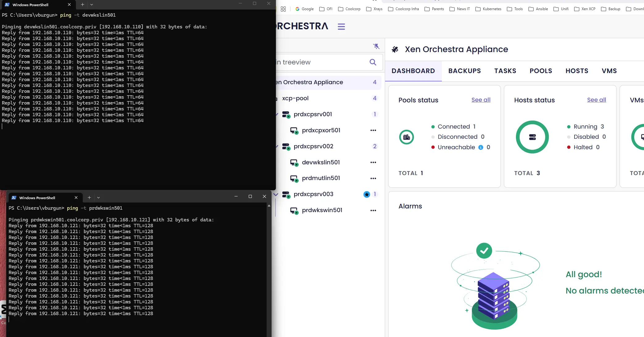Click the host icon next to prdxcpsrv001
The height and width of the screenshot is (337, 644).
pos(286,114)
